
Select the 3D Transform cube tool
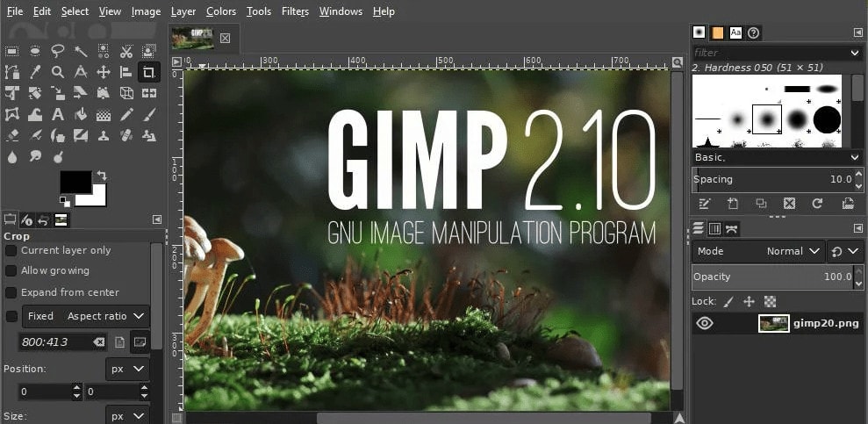(x=126, y=93)
